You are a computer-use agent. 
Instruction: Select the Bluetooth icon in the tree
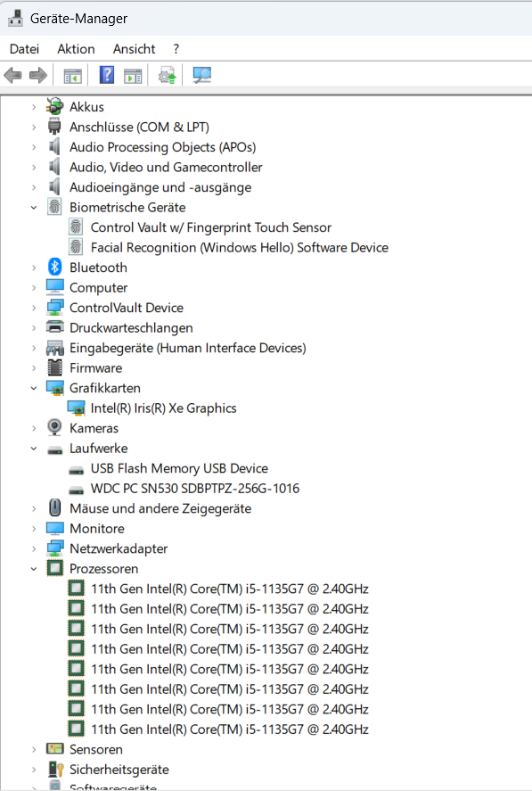pyautogui.click(x=54, y=267)
